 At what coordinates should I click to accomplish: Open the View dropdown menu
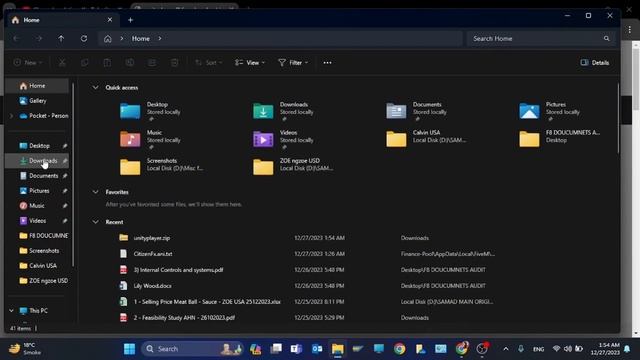[x=250, y=62]
